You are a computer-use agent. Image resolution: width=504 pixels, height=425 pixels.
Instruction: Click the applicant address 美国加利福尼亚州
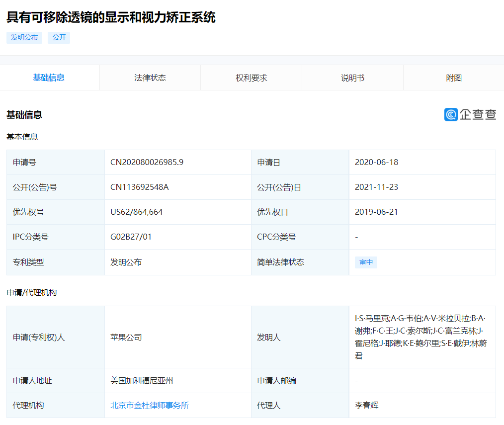coord(141,380)
